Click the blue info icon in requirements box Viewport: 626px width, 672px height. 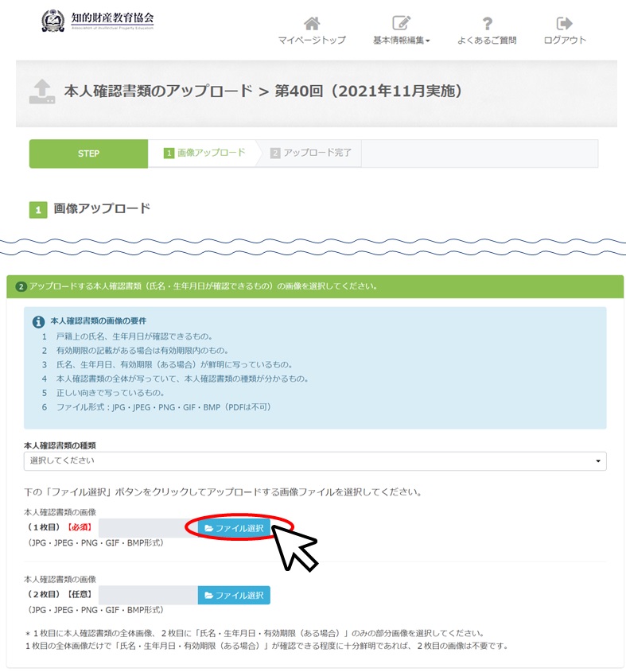38,323
